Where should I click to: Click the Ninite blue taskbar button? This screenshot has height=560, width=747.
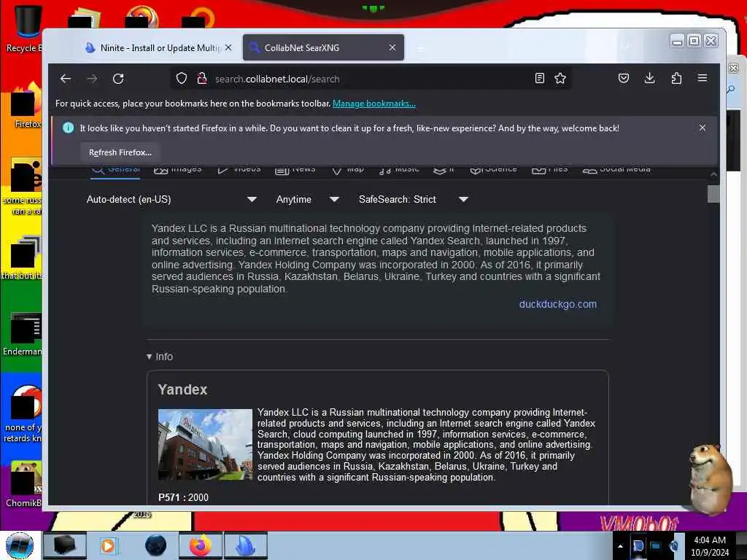click(x=246, y=545)
